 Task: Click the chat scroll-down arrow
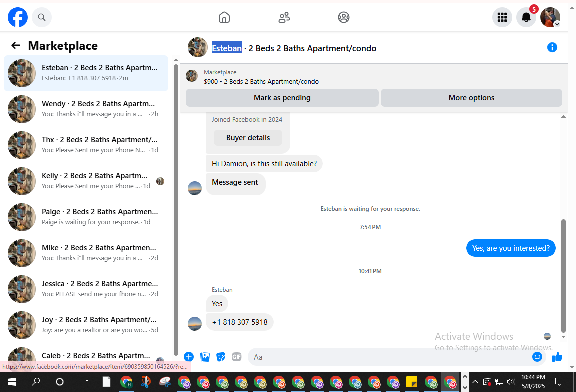point(563,337)
